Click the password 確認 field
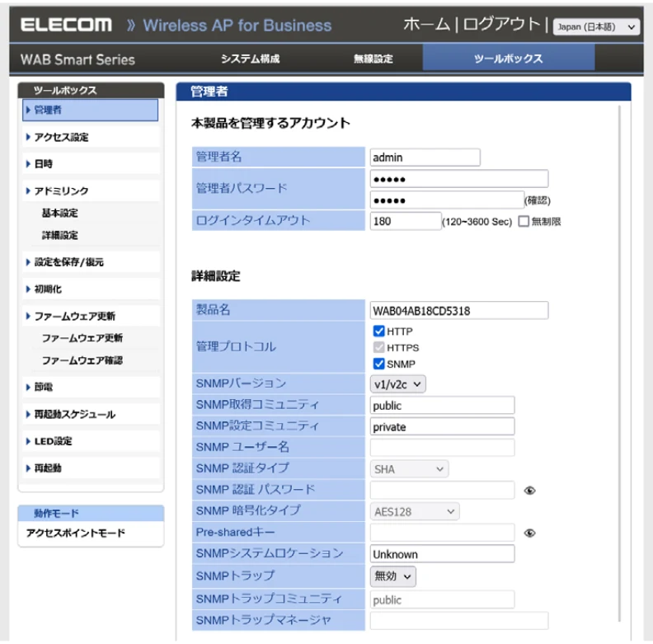Image resolution: width=653 pixels, height=644 pixels. [447, 200]
